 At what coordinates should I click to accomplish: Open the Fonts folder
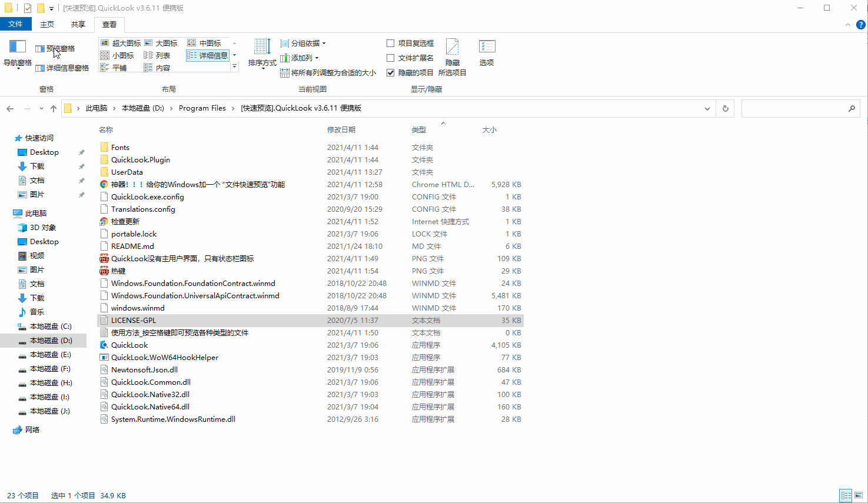121,147
